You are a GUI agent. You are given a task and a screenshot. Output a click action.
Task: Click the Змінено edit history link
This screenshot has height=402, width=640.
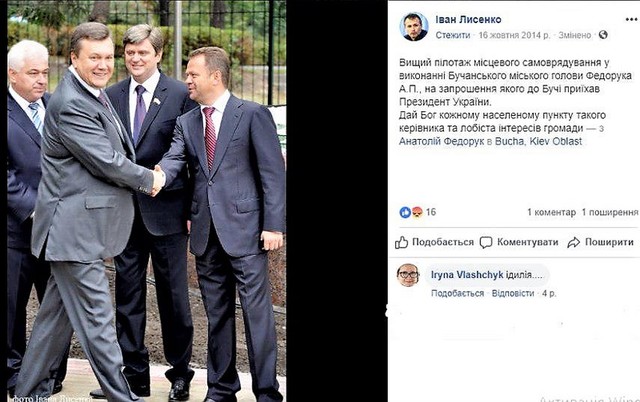(x=575, y=35)
